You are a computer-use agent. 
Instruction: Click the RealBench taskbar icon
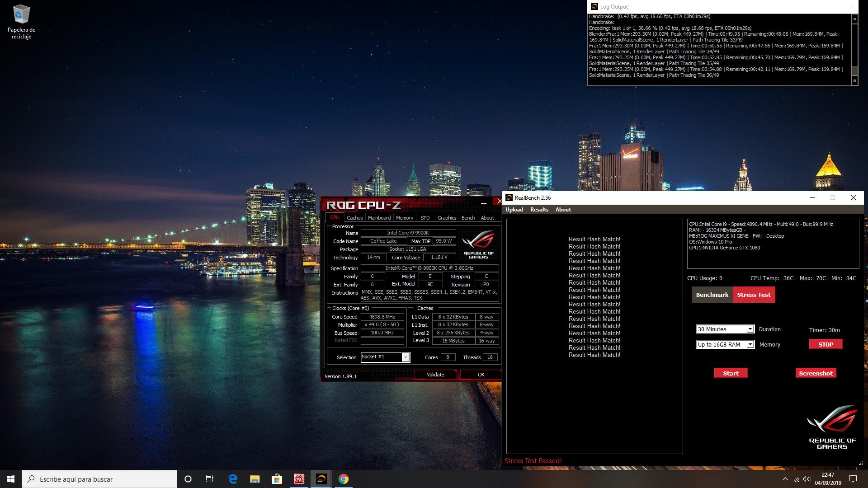click(x=321, y=479)
